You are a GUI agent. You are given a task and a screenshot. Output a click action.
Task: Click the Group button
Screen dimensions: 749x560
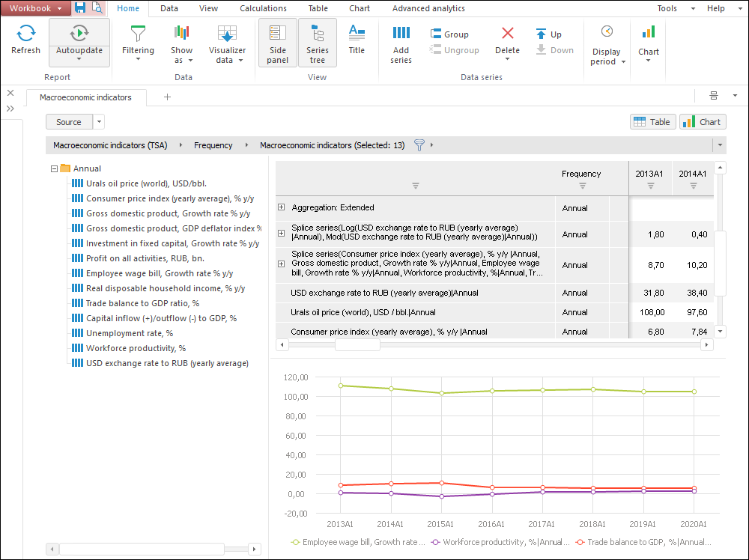(x=449, y=34)
